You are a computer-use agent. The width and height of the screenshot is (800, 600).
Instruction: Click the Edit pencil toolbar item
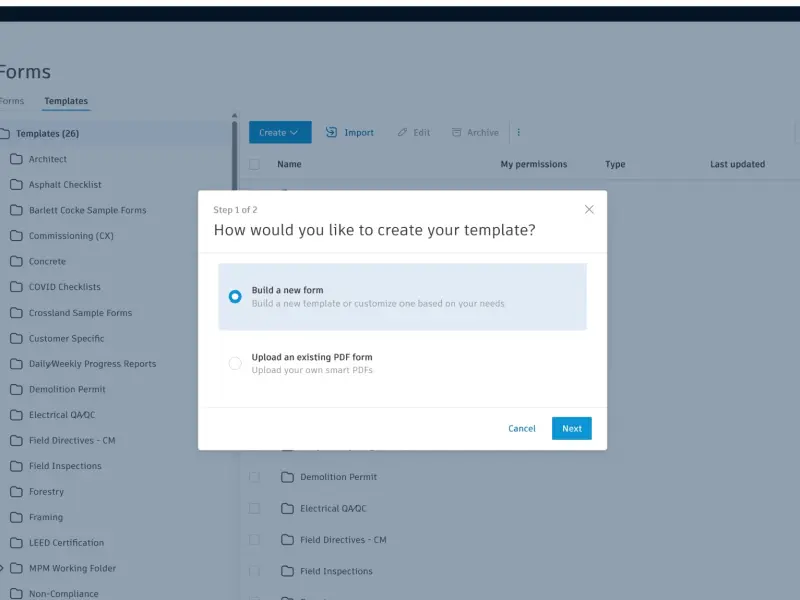(x=414, y=132)
